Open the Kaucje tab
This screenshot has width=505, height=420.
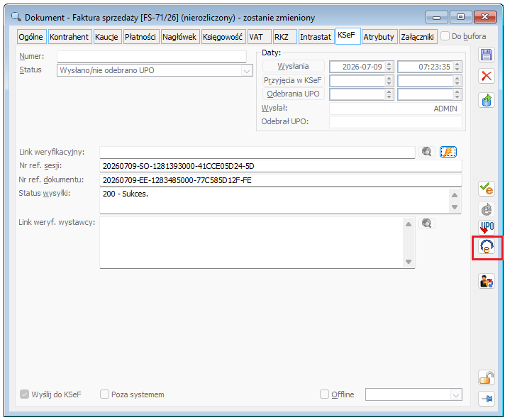click(106, 37)
